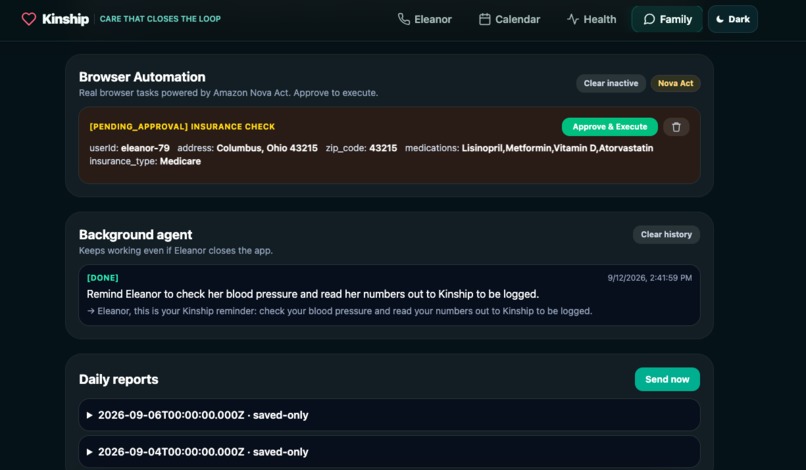Switch to the Health tab

591,19
